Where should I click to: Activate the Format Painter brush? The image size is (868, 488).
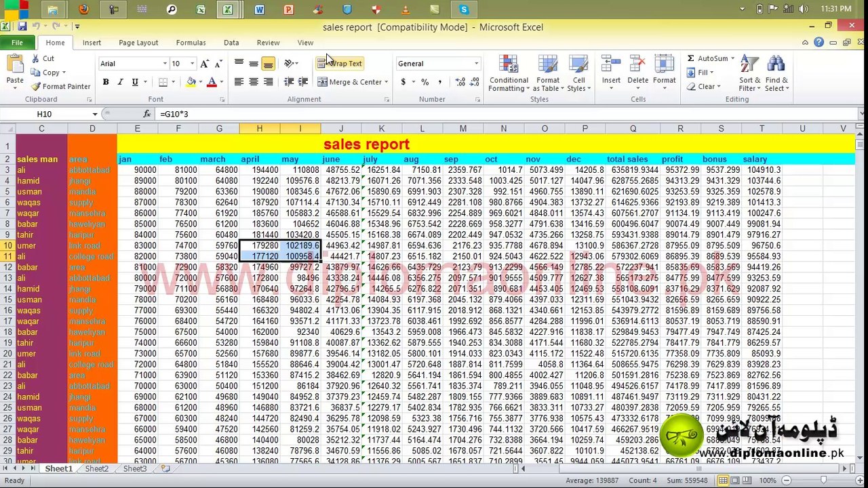click(x=60, y=86)
